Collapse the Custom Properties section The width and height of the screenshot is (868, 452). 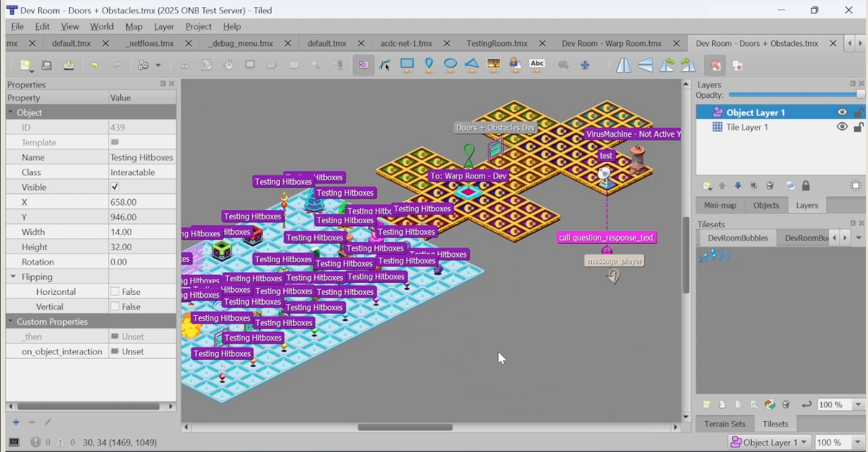coord(11,322)
